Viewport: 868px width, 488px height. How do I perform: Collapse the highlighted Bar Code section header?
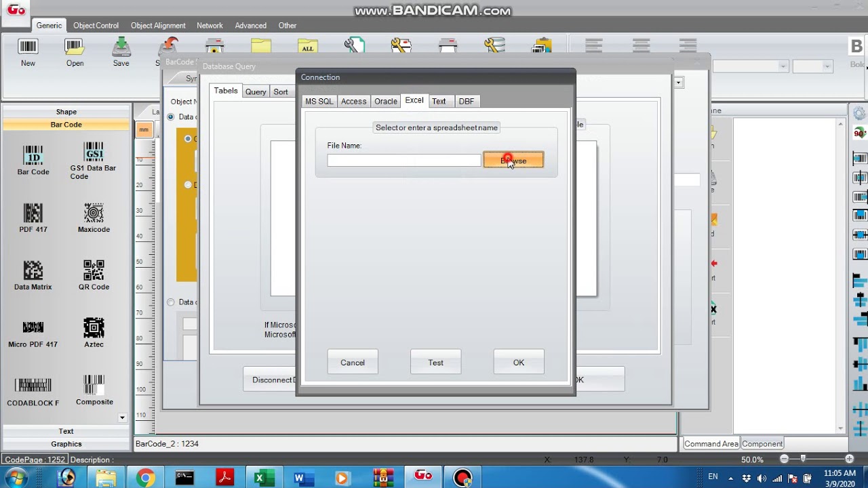(x=66, y=125)
